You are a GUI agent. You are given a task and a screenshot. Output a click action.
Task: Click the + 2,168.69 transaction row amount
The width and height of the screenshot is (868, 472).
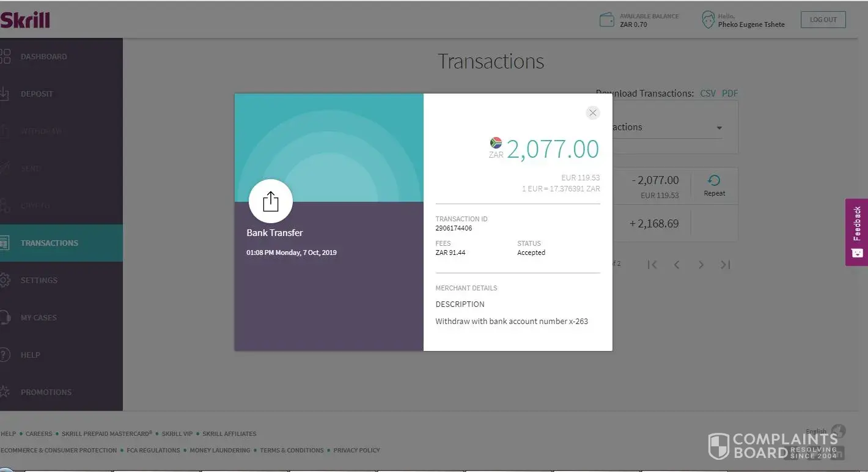(x=654, y=224)
